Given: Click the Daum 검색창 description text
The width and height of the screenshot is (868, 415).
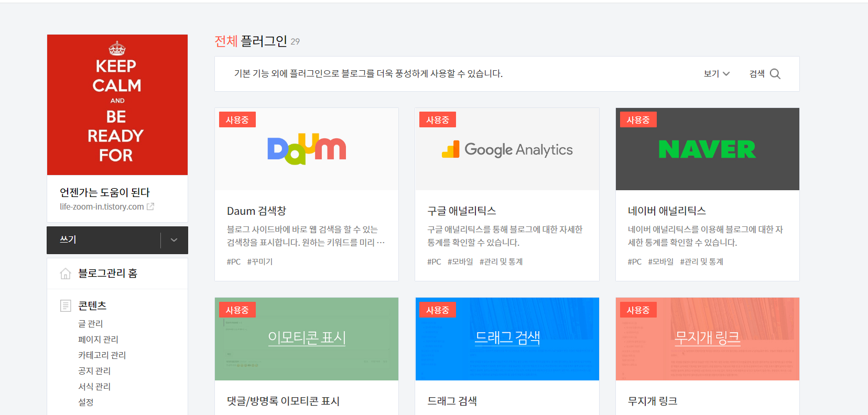Looking at the screenshot, I should (306, 236).
